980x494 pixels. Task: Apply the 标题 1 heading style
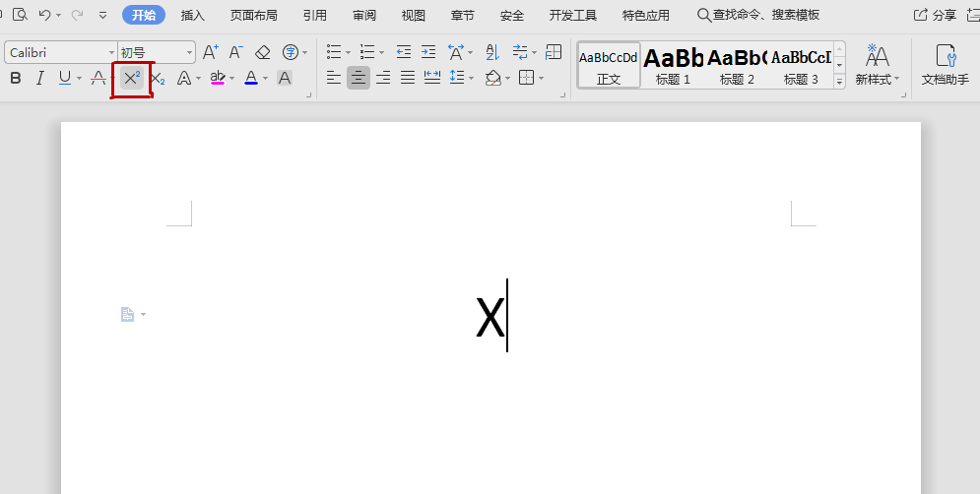coord(674,65)
